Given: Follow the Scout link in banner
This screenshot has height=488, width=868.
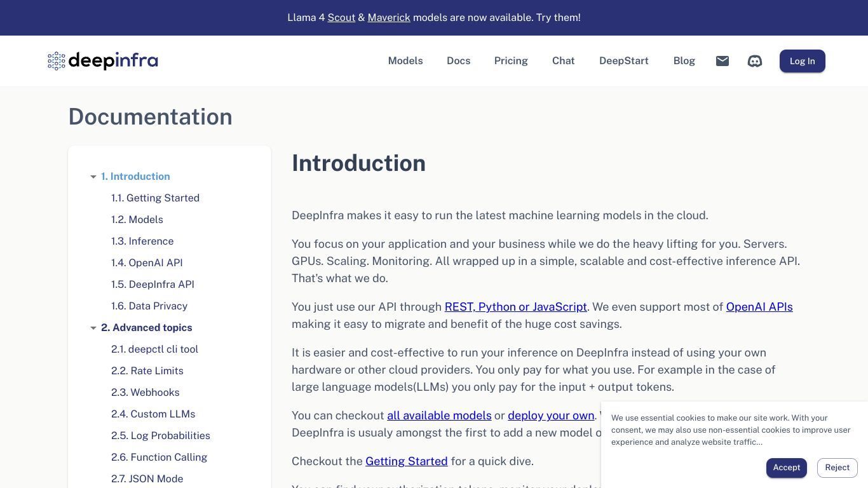Looking at the screenshot, I should pyautogui.click(x=341, y=18).
